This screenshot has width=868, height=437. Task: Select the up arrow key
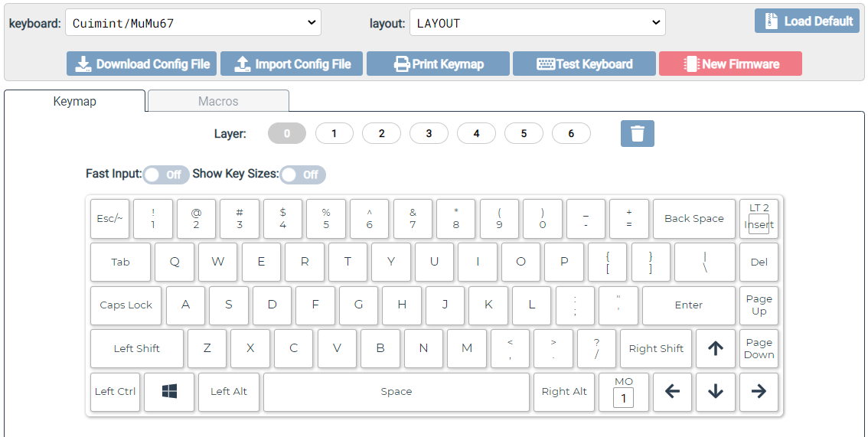pyautogui.click(x=716, y=349)
